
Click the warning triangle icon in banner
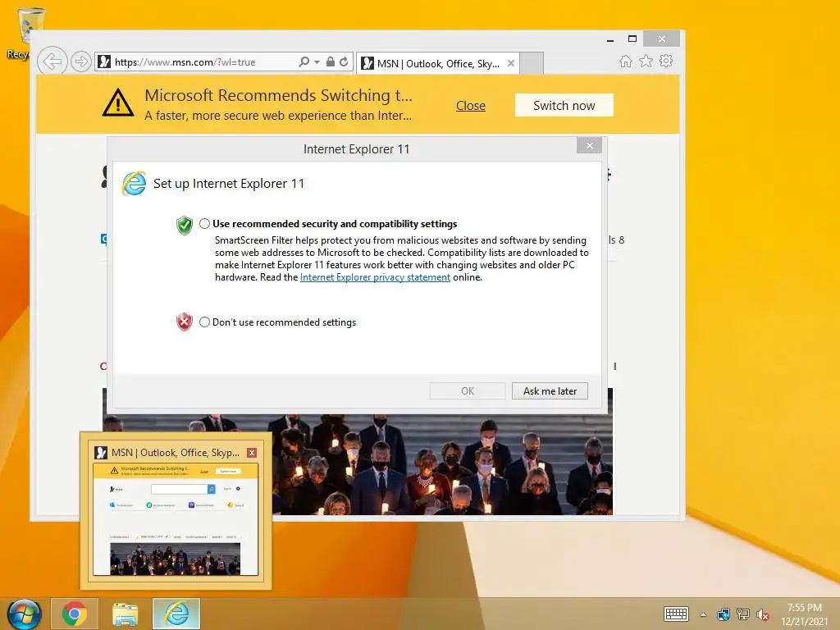pyautogui.click(x=118, y=103)
